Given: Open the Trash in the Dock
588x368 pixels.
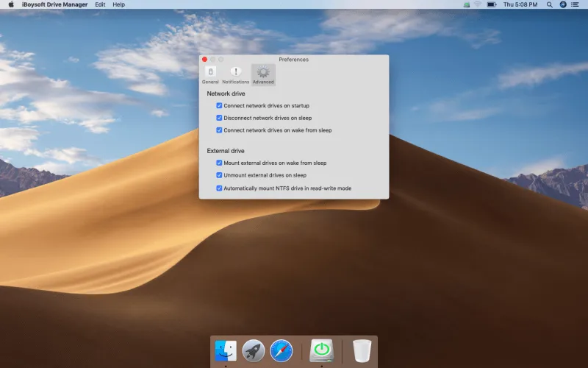Looking at the screenshot, I should tap(362, 351).
